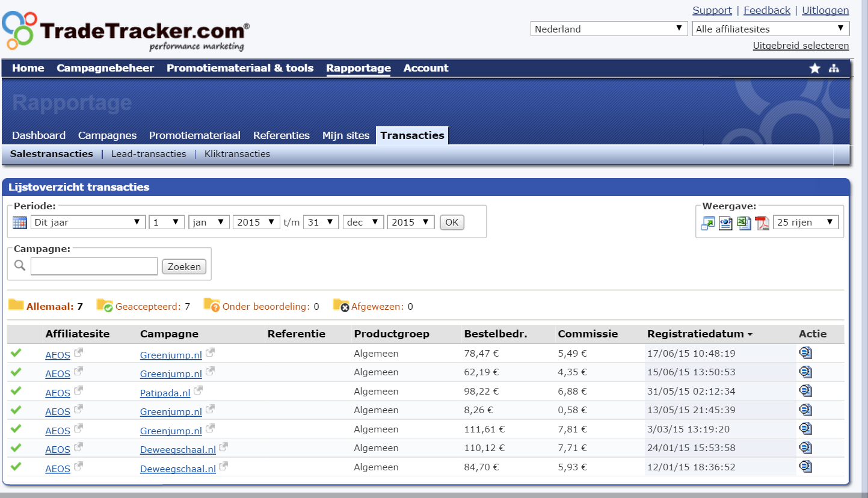Click Uitloggen to log out
Viewport: 868px width, 498px height.
pos(825,10)
